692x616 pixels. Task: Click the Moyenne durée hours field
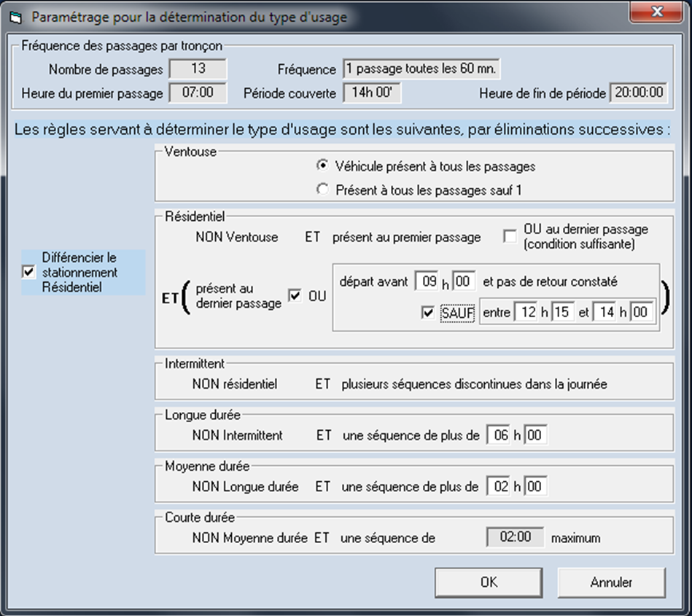(x=499, y=486)
